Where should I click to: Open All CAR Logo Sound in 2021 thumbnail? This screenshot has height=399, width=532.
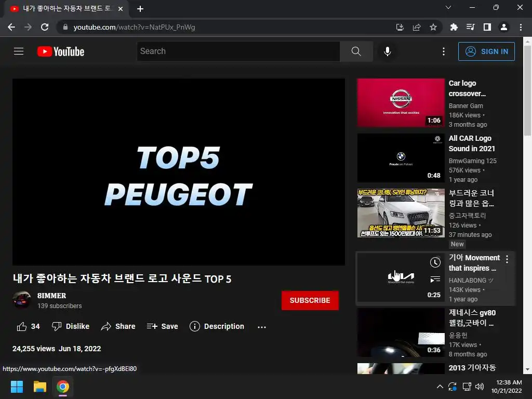pyautogui.click(x=401, y=158)
